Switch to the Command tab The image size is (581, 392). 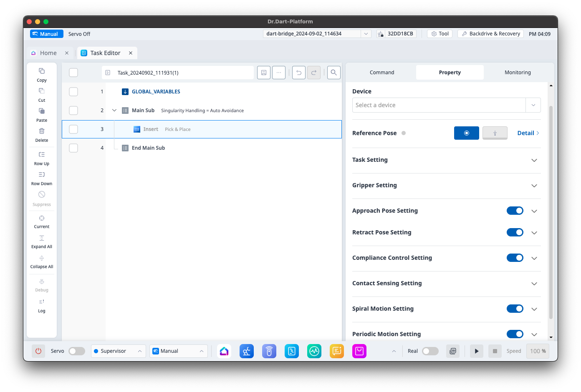click(381, 73)
